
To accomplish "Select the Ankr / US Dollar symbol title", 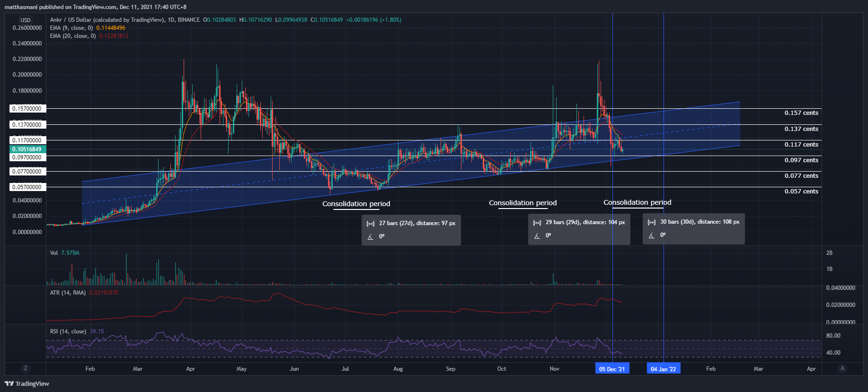I will pyautogui.click(x=125, y=20).
